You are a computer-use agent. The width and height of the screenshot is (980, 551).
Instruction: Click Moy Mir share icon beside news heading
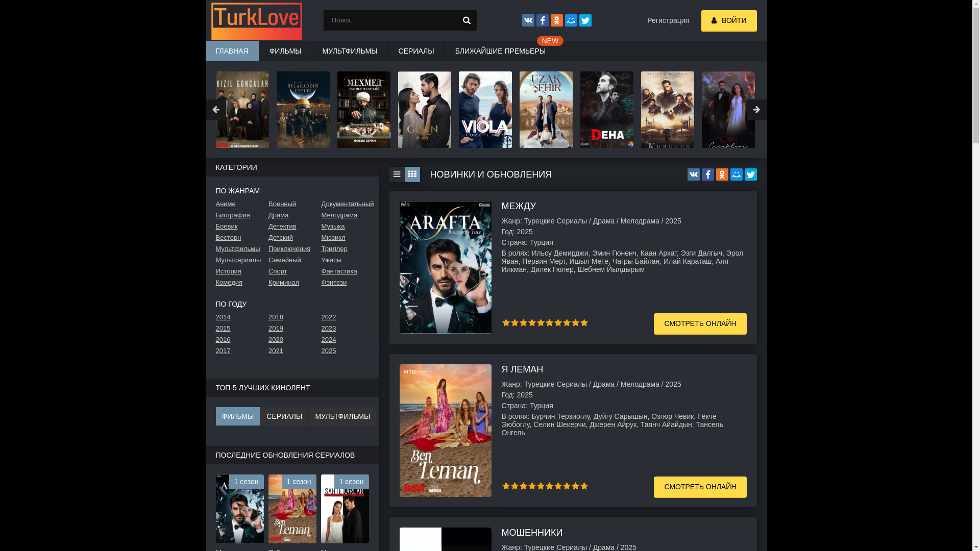coord(736,174)
